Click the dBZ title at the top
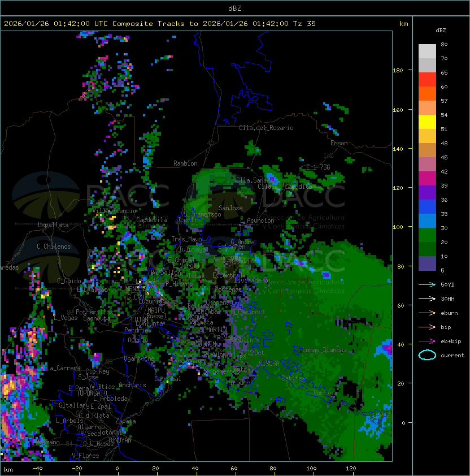Viewport: 470px width, 476px height. click(x=234, y=8)
